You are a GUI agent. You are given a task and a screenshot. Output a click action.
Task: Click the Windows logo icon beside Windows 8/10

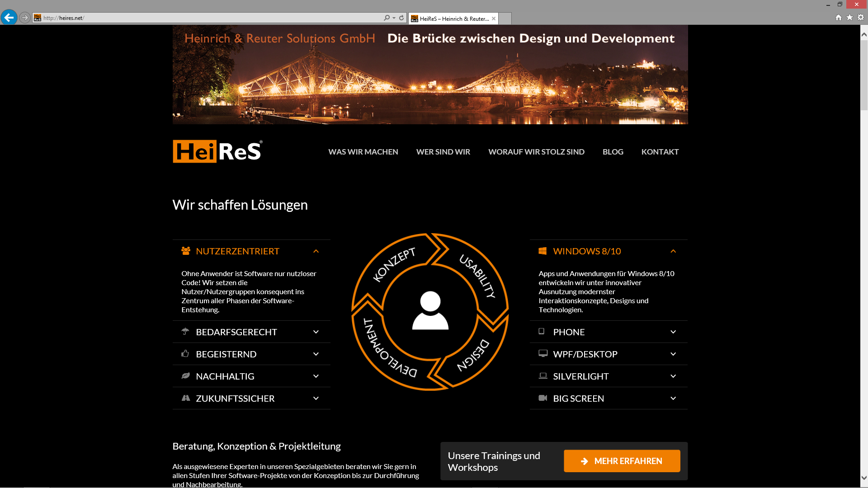(x=542, y=251)
